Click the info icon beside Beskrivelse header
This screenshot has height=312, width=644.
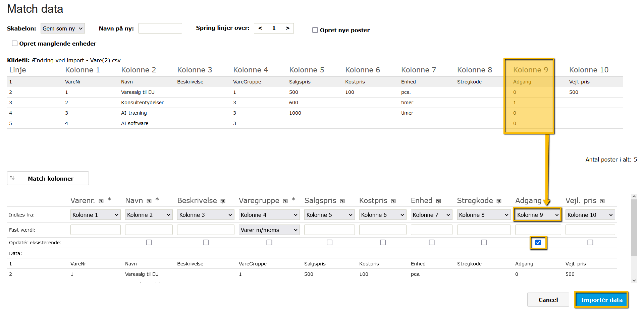point(223,201)
